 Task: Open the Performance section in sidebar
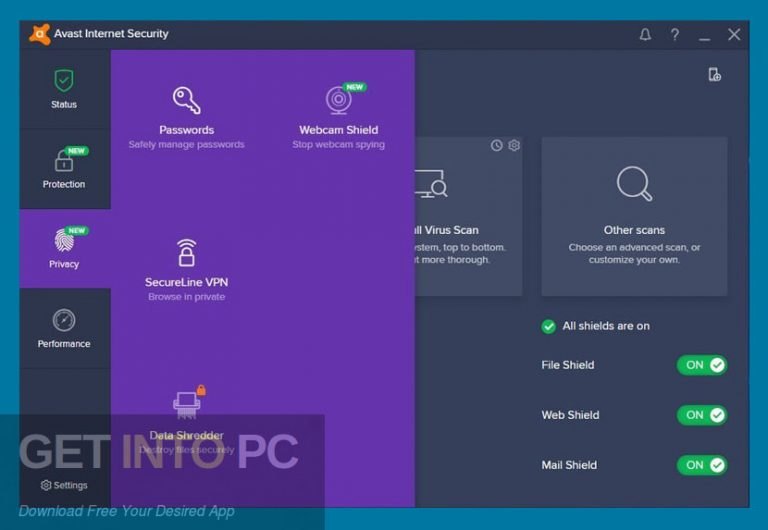[x=64, y=329]
